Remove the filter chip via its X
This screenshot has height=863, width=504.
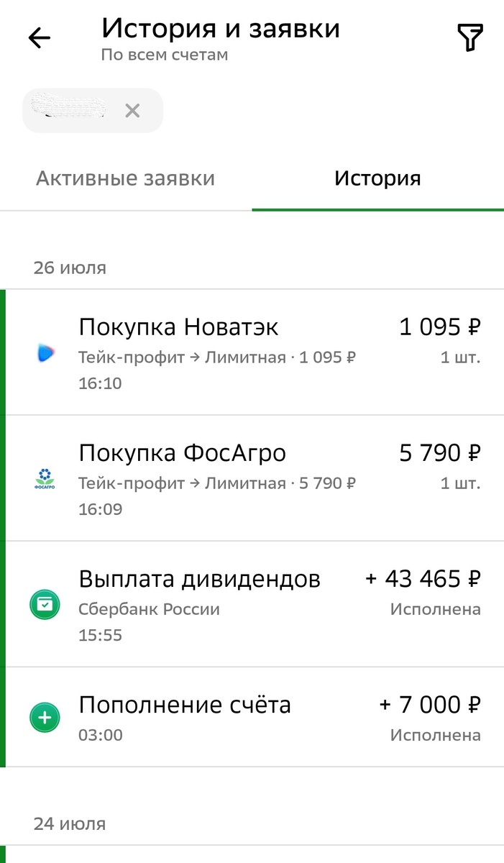(132, 110)
